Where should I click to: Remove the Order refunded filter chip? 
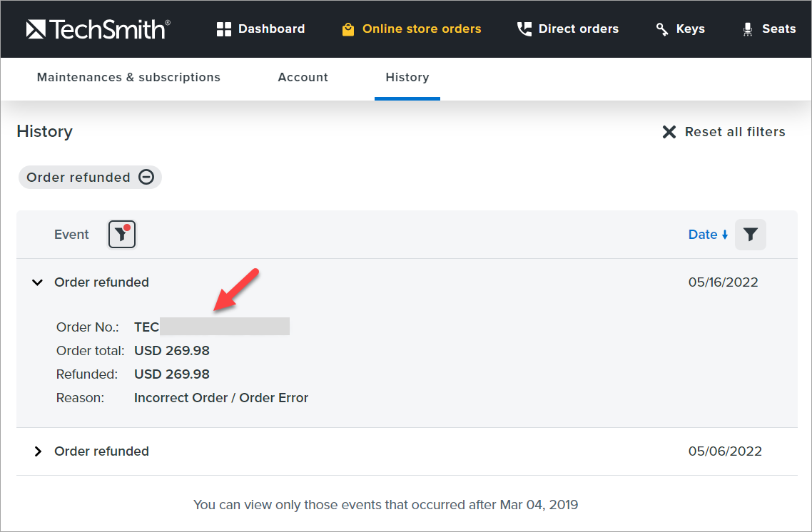click(146, 178)
